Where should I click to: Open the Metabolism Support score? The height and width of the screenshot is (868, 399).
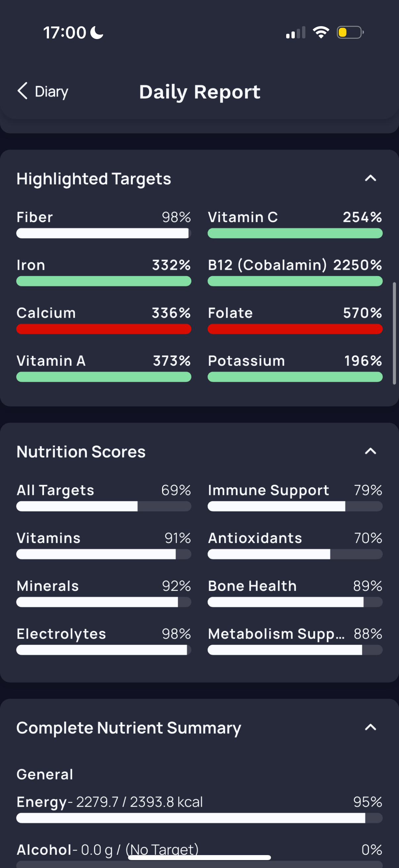tap(295, 641)
